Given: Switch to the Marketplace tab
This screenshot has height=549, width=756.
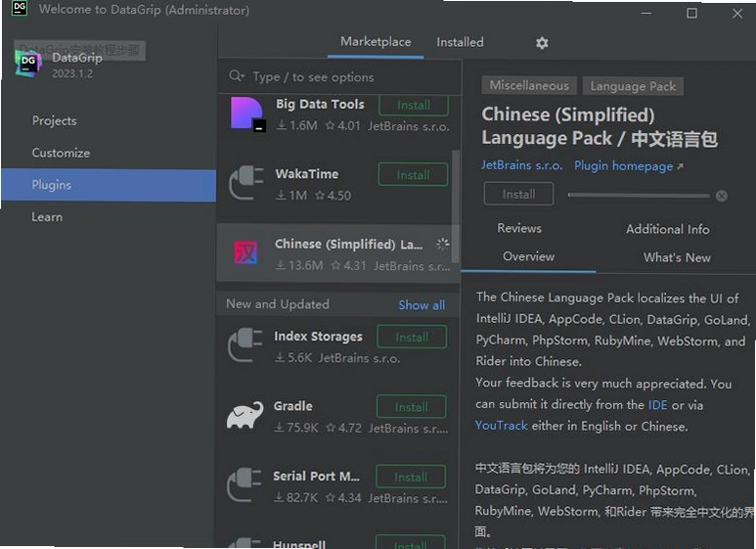Looking at the screenshot, I should coord(376,42).
